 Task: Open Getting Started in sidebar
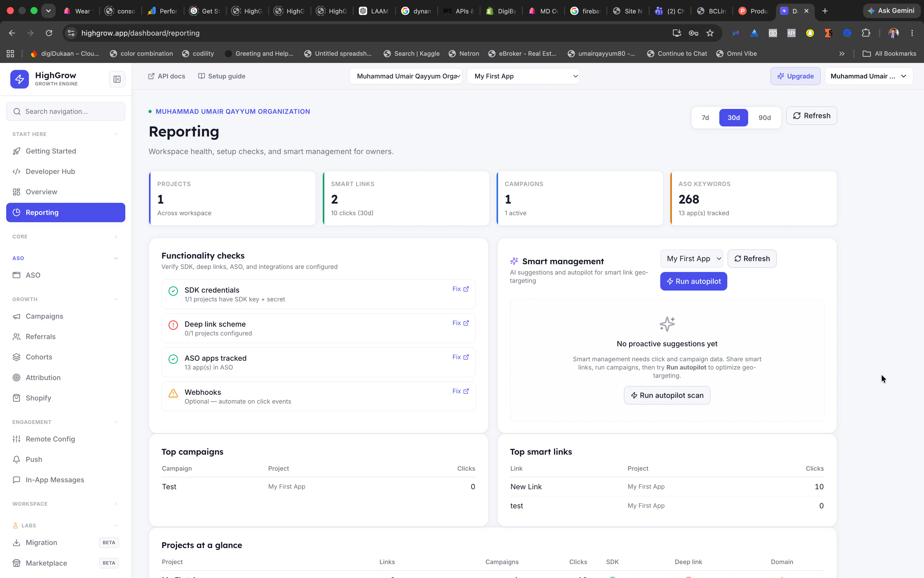[66, 151]
